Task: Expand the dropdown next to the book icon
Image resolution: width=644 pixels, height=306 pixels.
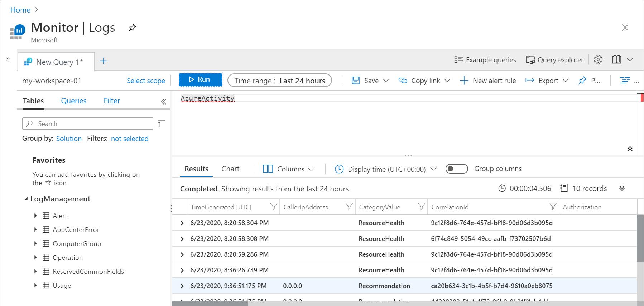Action: pos(630,60)
